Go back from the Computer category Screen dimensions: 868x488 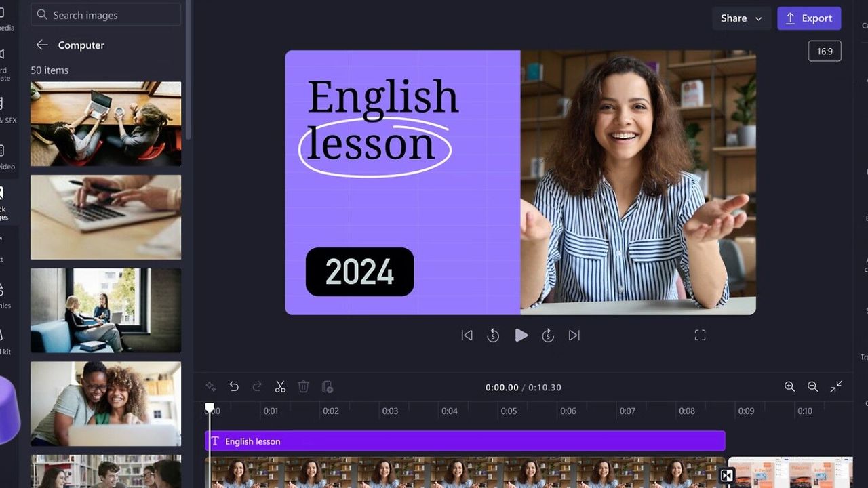pyautogui.click(x=42, y=45)
